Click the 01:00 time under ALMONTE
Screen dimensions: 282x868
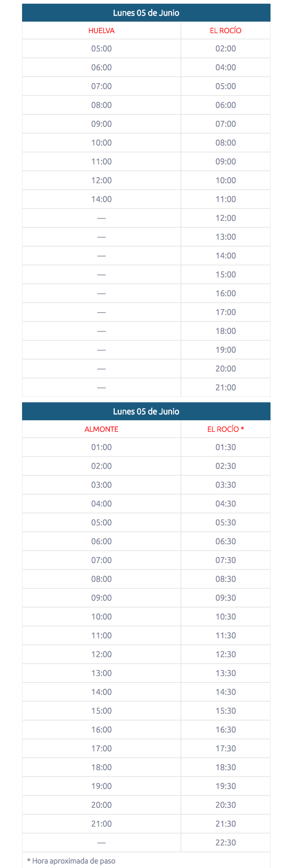(x=102, y=447)
